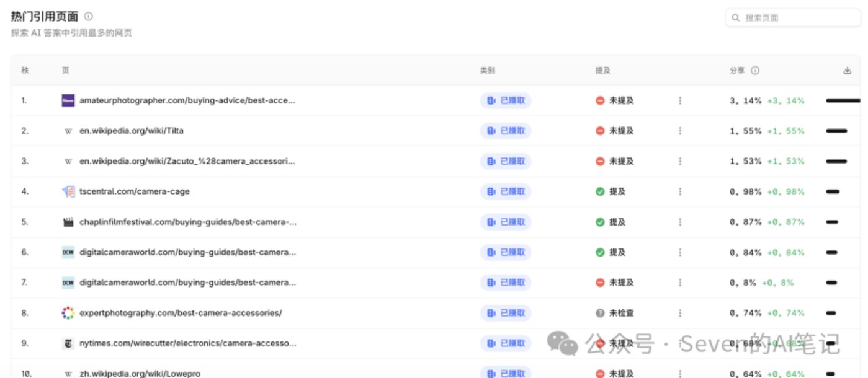Click the 类别 column header

tap(487, 71)
